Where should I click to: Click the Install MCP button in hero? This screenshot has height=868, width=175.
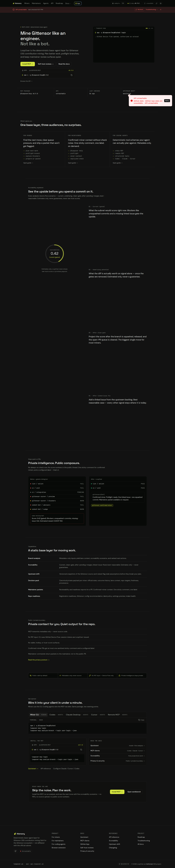pos(28,64)
